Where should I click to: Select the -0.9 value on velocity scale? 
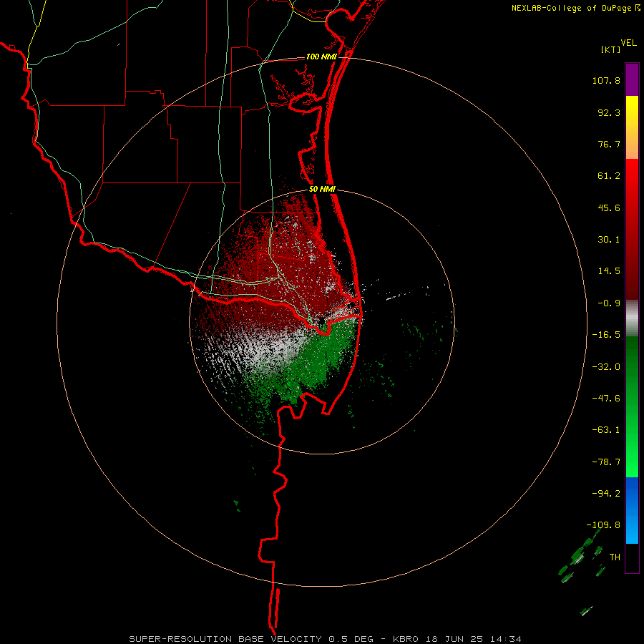(x=609, y=303)
